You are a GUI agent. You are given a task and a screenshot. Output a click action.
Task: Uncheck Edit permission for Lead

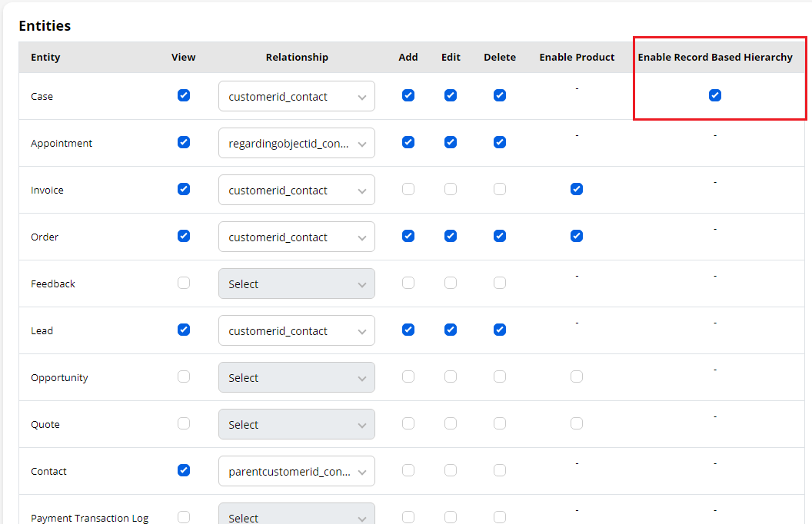point(451,330)
